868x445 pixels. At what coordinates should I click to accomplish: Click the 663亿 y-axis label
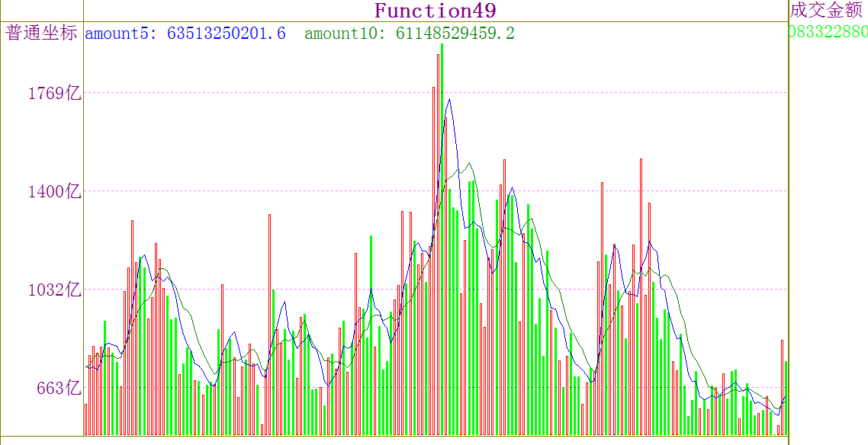coord(59,388)
